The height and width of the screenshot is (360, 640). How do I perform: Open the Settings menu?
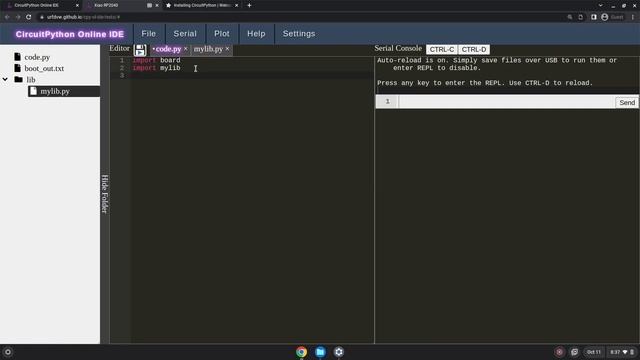click(299, 34)
